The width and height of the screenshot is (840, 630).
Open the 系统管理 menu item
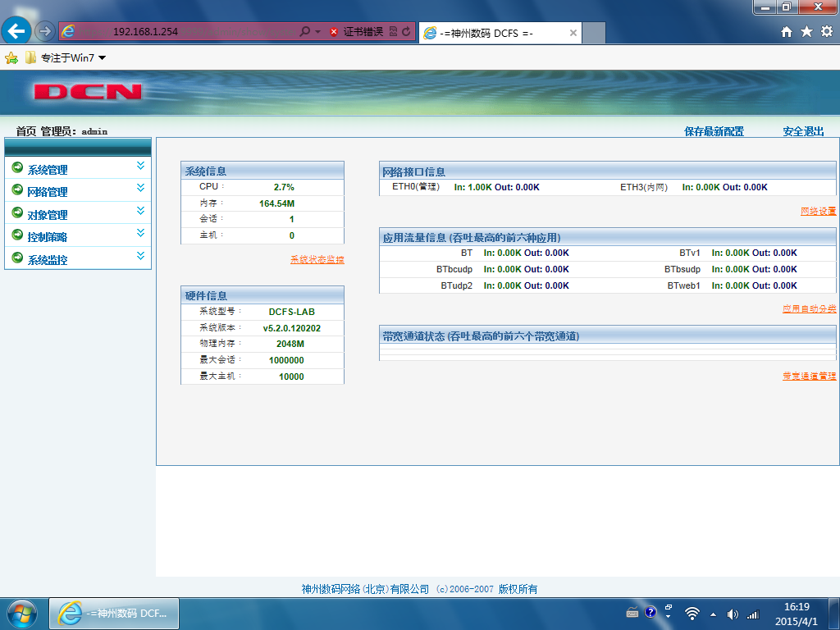coord(47,170)
